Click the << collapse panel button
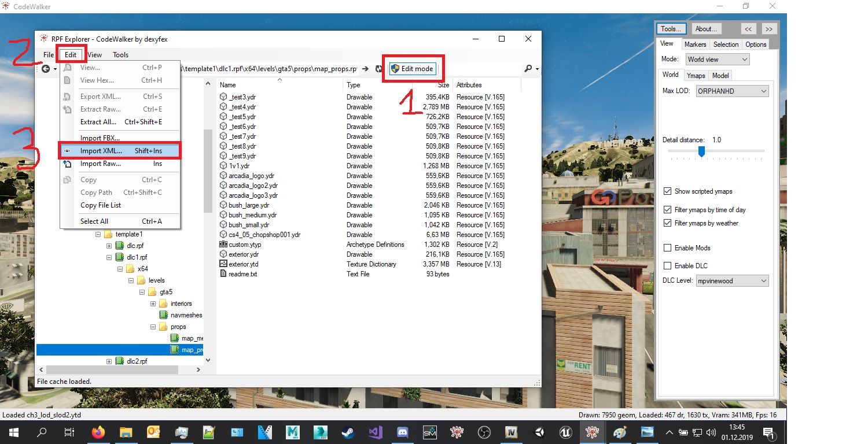 click(x=748, y=29)
